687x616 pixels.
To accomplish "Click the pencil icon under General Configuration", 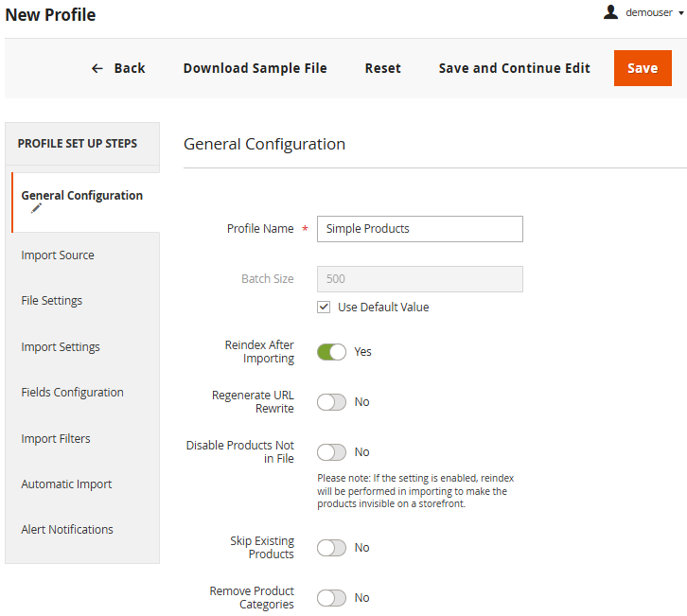I will point(36,208).
